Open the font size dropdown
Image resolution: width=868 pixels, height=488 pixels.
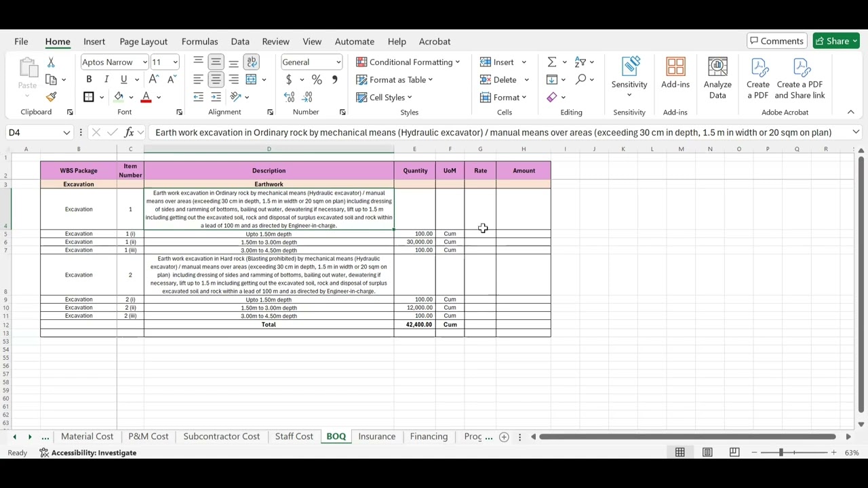click(x=175, y=62)
